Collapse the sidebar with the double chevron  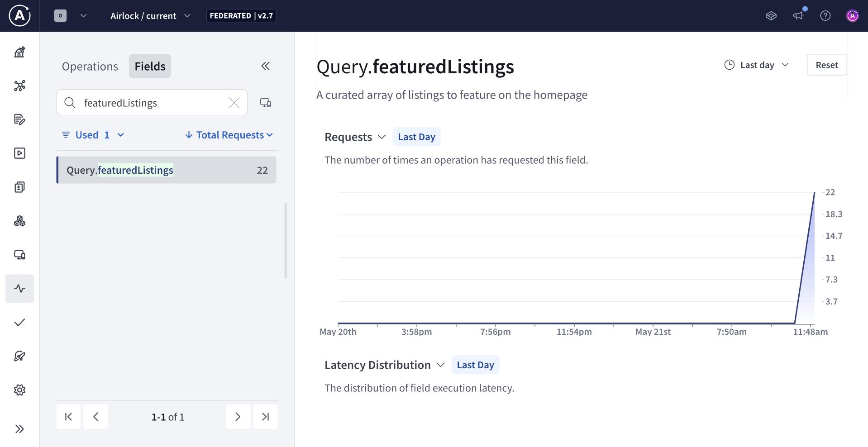266,66
